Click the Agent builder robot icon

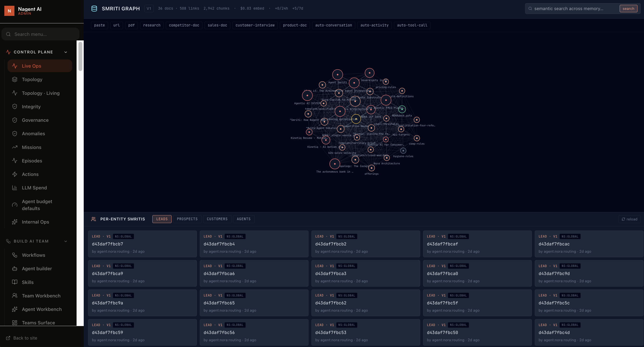(15, 269)
